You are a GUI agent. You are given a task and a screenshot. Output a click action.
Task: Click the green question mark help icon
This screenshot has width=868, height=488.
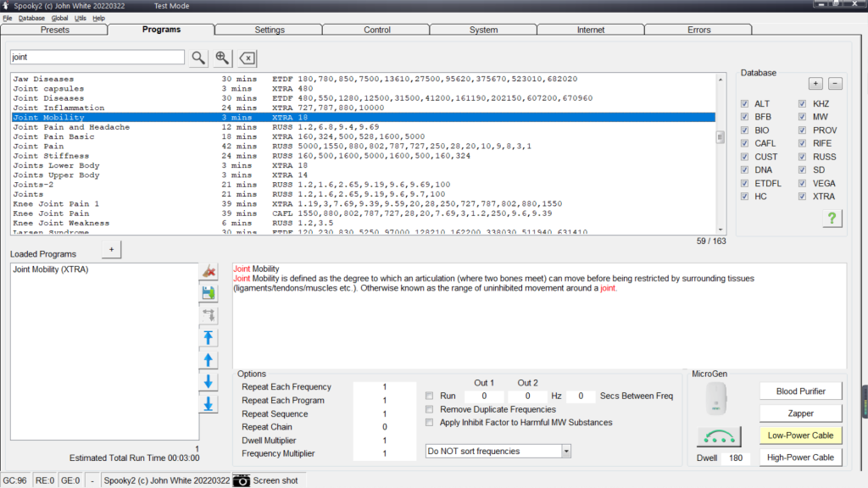[x=832, y=219]
